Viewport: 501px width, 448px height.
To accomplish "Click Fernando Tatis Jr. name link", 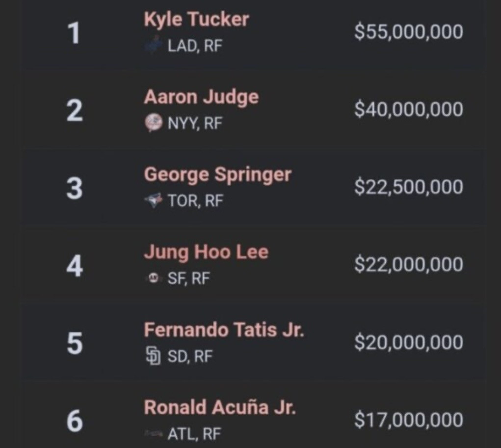I will pos(224,330).
